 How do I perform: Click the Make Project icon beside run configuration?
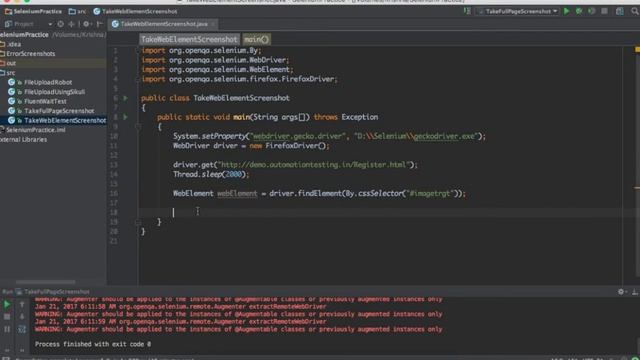tap(467, 11)
